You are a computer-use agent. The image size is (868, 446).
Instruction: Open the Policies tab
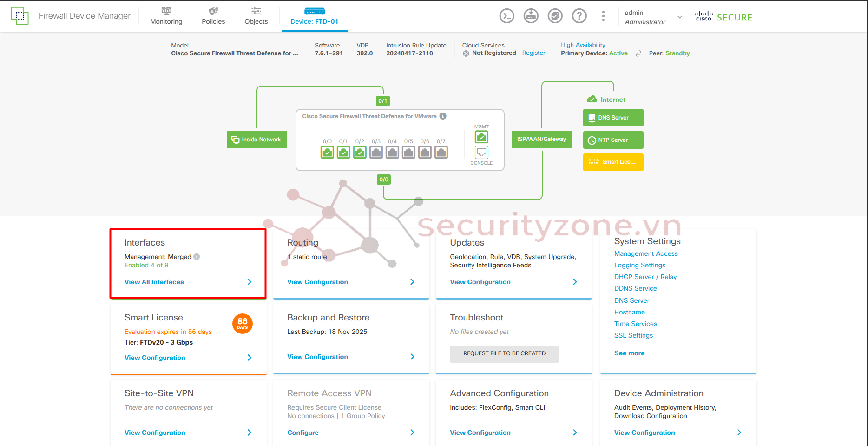point(213,16)
